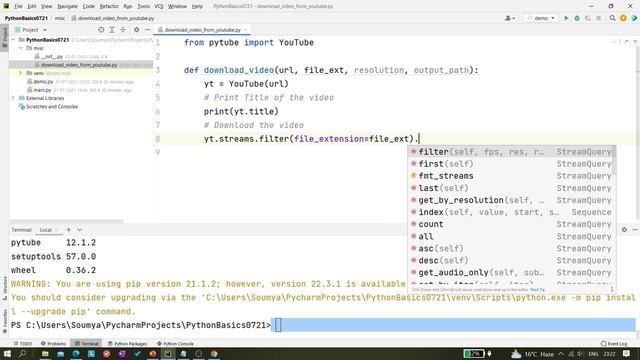The image size is (640, 360).
Task: Click Run with Coverage icon
Action: coord(588,18)
